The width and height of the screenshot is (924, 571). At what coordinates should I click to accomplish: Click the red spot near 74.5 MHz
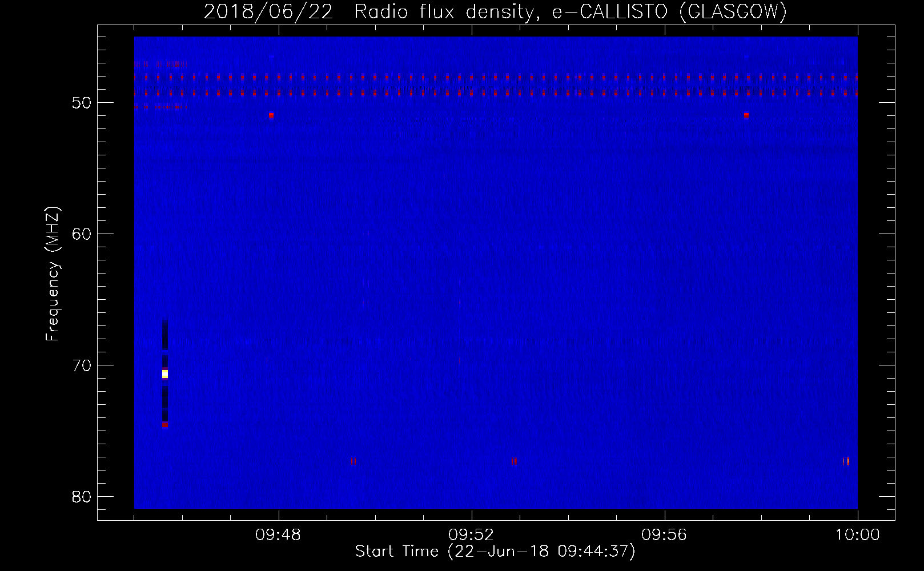click(x=165, y=424)
